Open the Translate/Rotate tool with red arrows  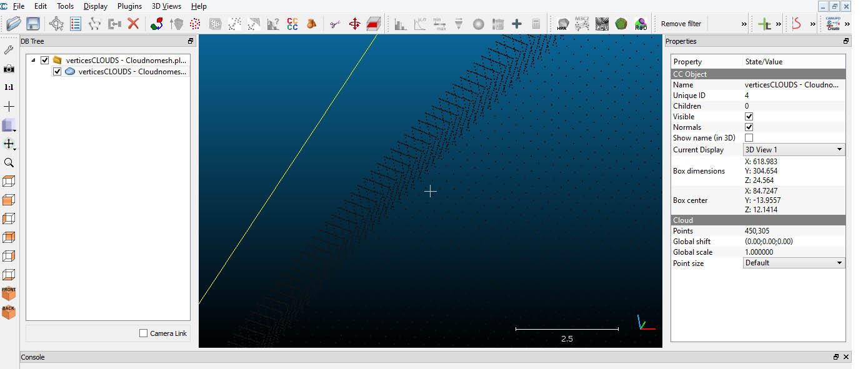[x=354, y=24]
